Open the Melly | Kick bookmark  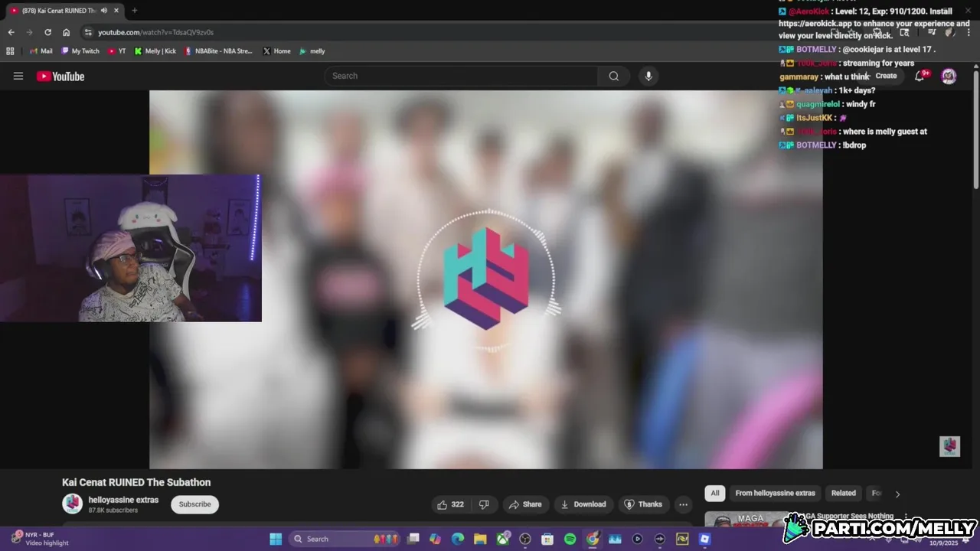pyautogui.click(x=155, y=51)
